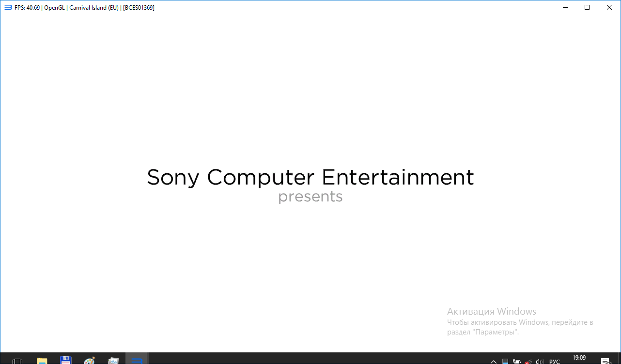
Task: Open the 19:09 taskbar clock
Action: (x=579, y=358)
